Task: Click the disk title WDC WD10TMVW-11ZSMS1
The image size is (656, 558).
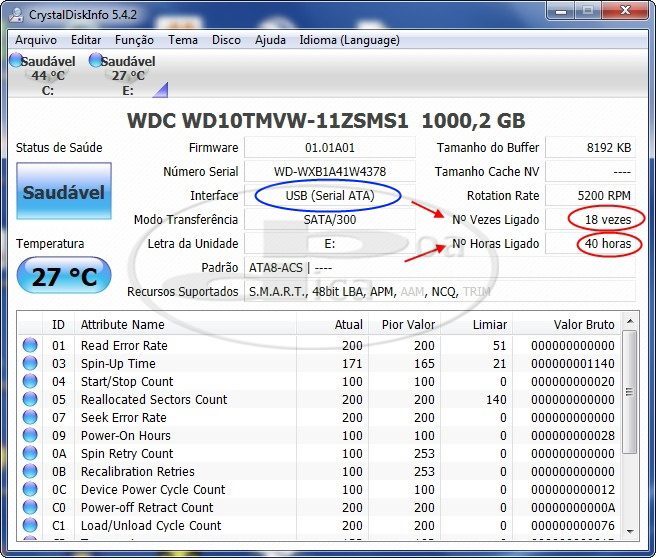Action: coord(267,121)
